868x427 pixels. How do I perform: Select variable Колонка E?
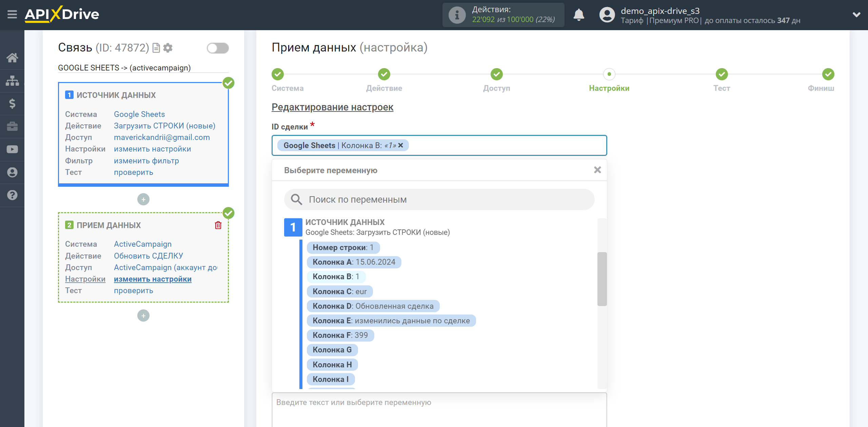pyautogui.click(x=391, y=321)
